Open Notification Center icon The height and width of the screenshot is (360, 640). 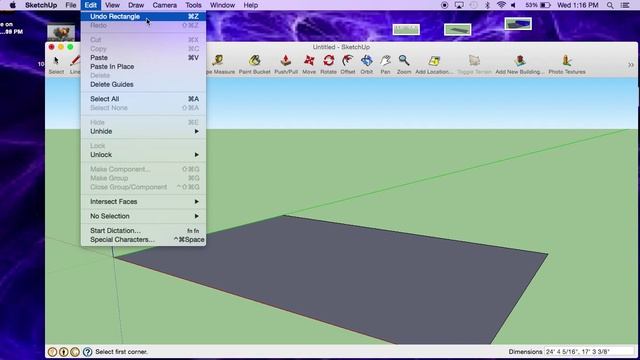[625, 5]
